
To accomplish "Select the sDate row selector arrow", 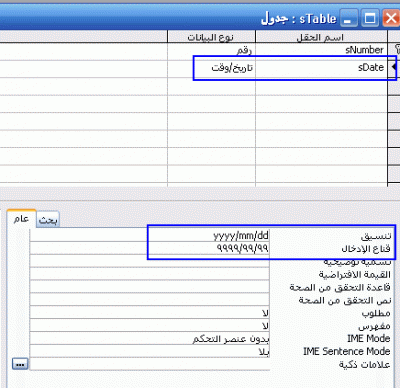I will point(394,68).
